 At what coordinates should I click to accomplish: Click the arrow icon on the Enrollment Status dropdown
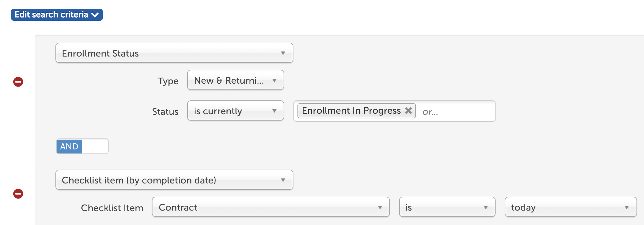click(283, 53)
